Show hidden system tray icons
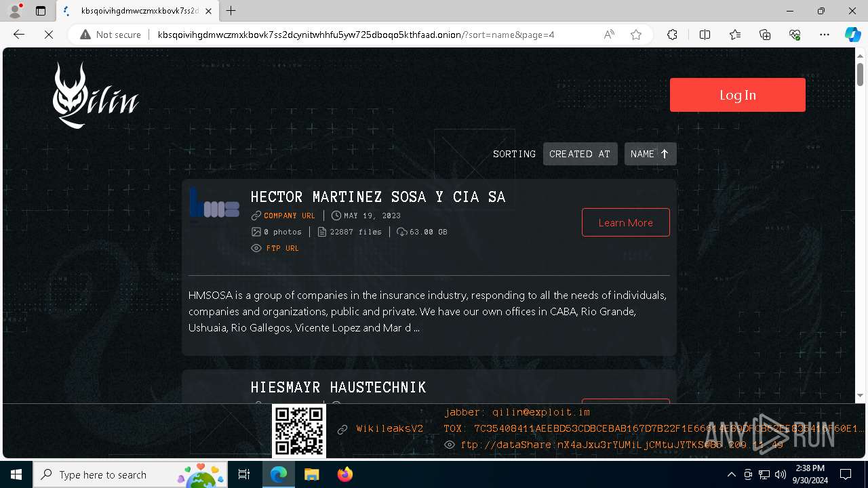Image resolution: width=868 pixels, height=488 pixels. click(x=731, y=474)
